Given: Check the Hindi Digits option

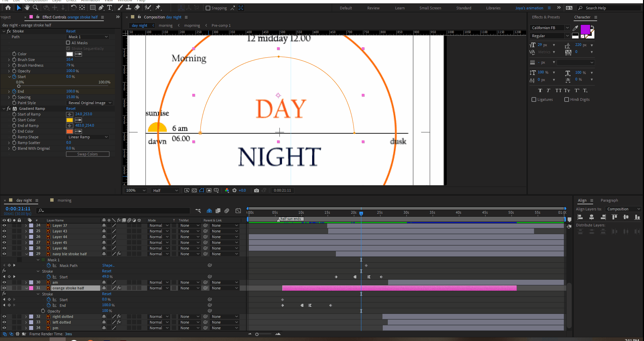Looking at the screenshot, I should (567, 99).
